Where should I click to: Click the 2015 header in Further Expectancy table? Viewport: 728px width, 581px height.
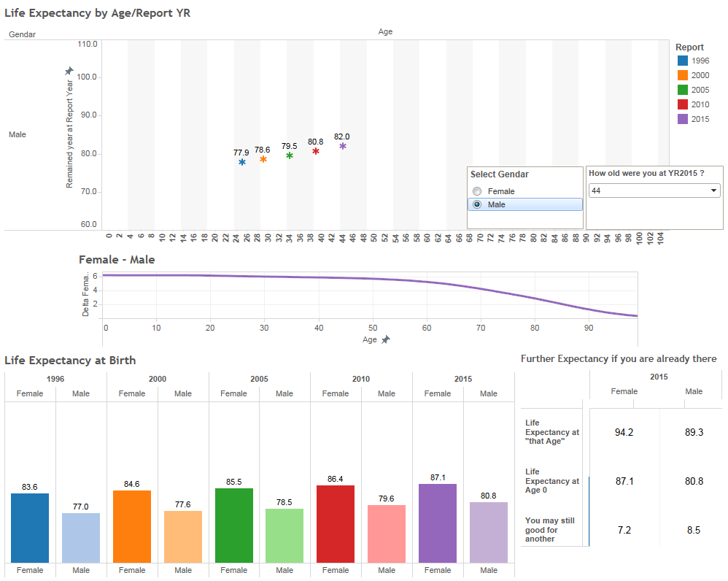[x=659, y=377]
